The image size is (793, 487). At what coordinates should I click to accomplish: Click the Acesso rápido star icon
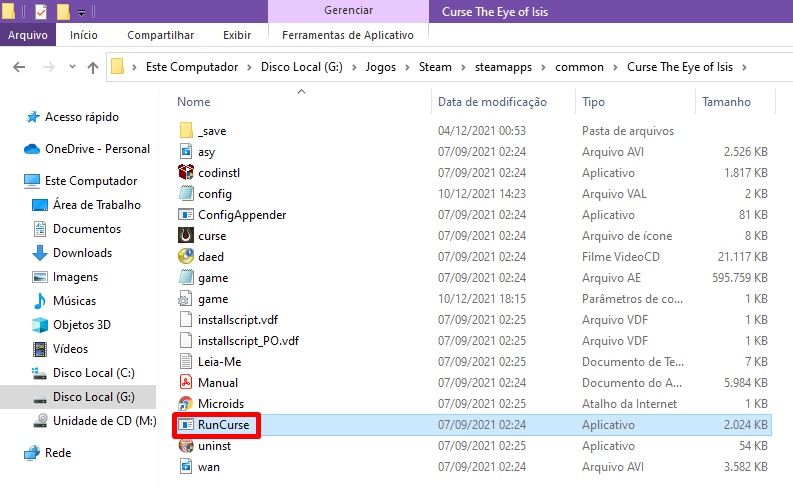(33, 117)
